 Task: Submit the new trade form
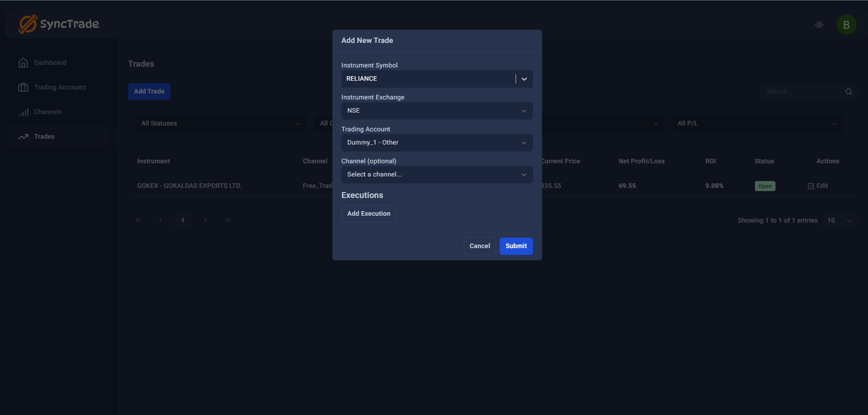[x=516, y=246]
